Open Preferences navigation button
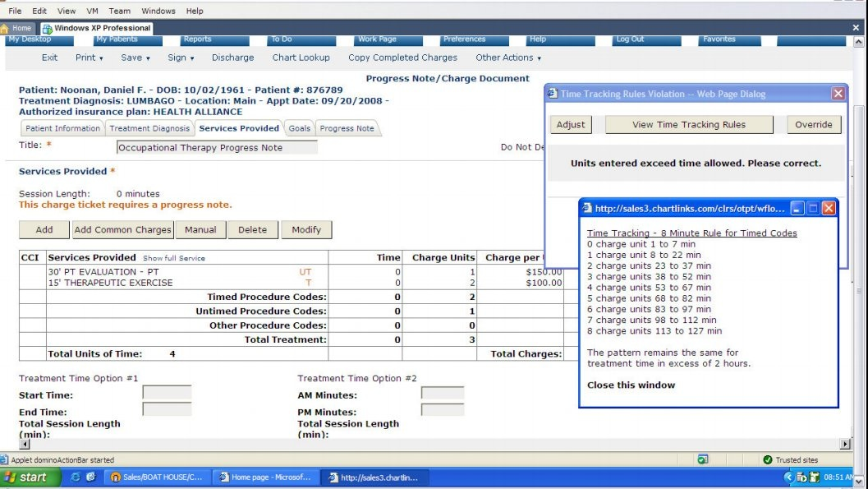Image resolution: width=868 pixels, height=489 pixels. [x=475, y=40]
